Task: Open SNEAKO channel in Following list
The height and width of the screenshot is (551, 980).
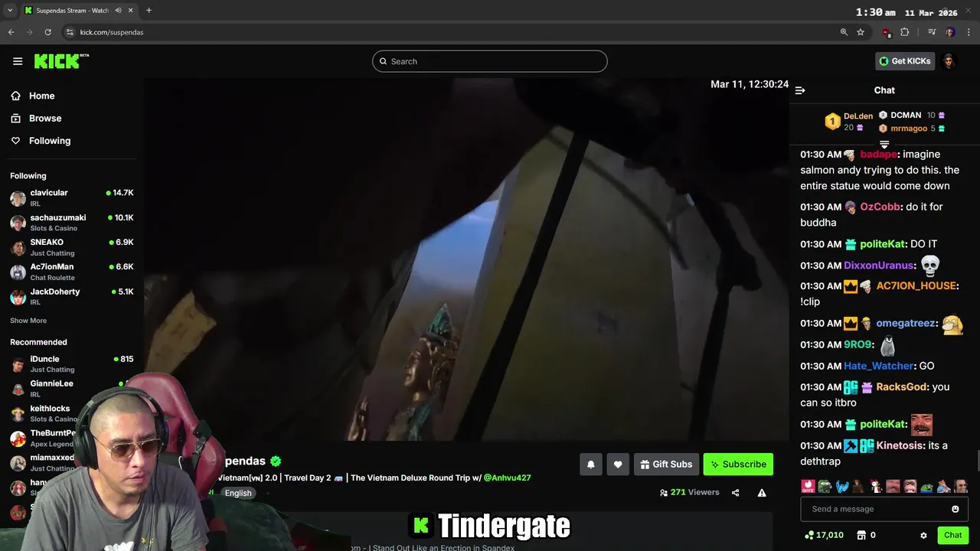Action: 72,246
